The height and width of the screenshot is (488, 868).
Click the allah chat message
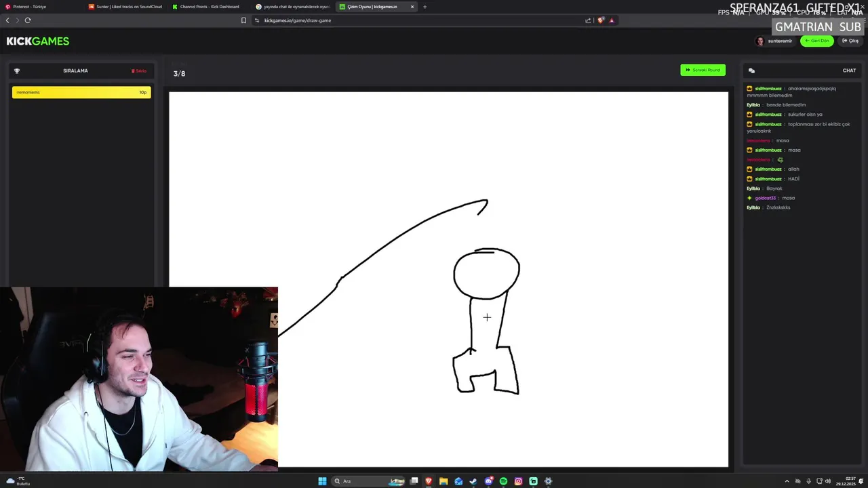[x=793, y=169]
